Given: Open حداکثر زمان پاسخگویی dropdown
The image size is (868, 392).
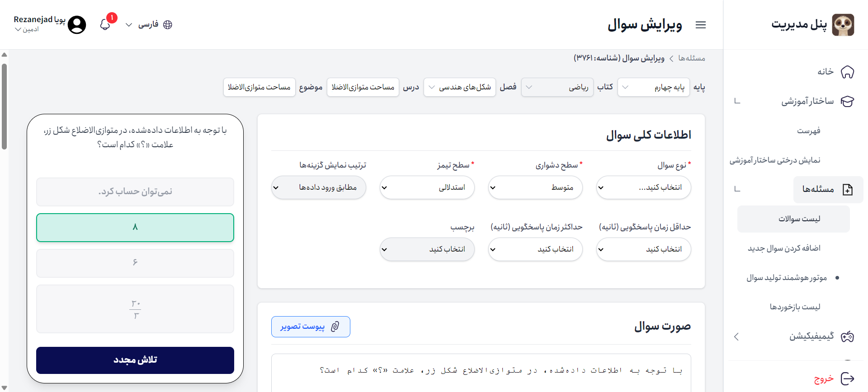Looking at the screenshot, I should pos(535,249).
